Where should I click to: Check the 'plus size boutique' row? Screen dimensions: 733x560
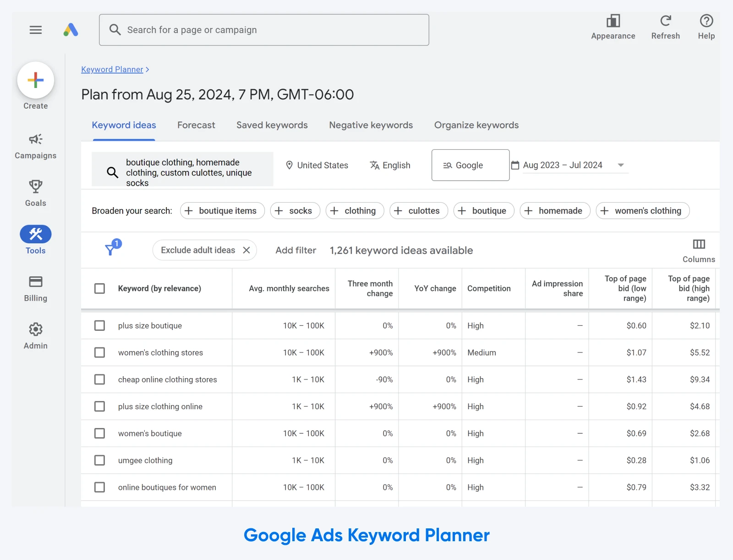pyautogui.click(x=99, y=325)
